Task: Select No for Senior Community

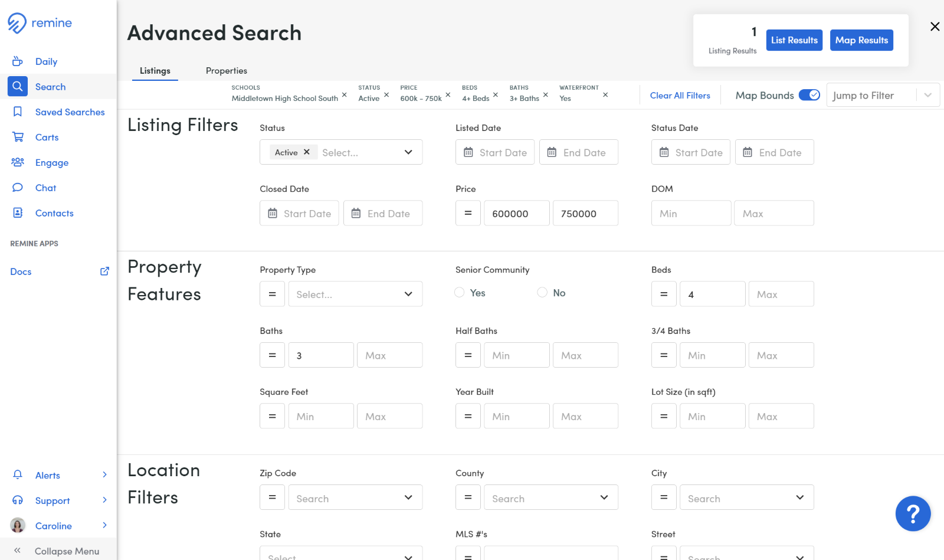Action: pyautogui.click(x=542, y=293)
